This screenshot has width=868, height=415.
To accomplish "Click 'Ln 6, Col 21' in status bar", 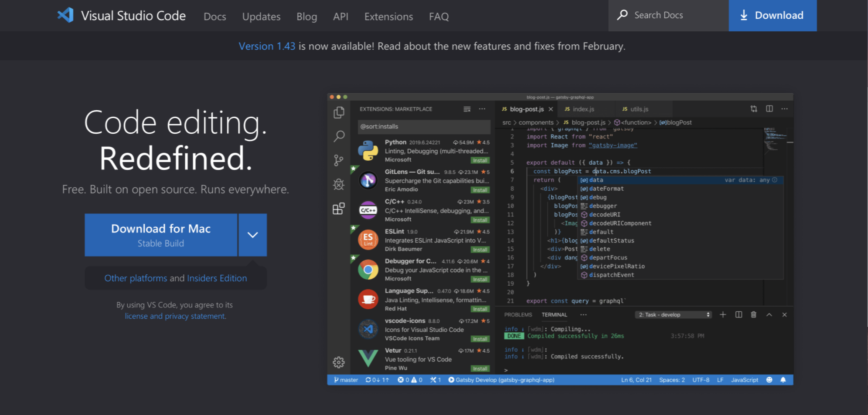I will pyautogui.click(x=636, y=380).
